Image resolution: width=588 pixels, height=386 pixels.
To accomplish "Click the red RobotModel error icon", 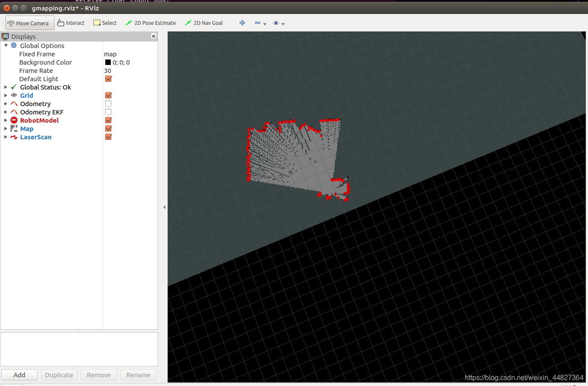I will point(14,120).
